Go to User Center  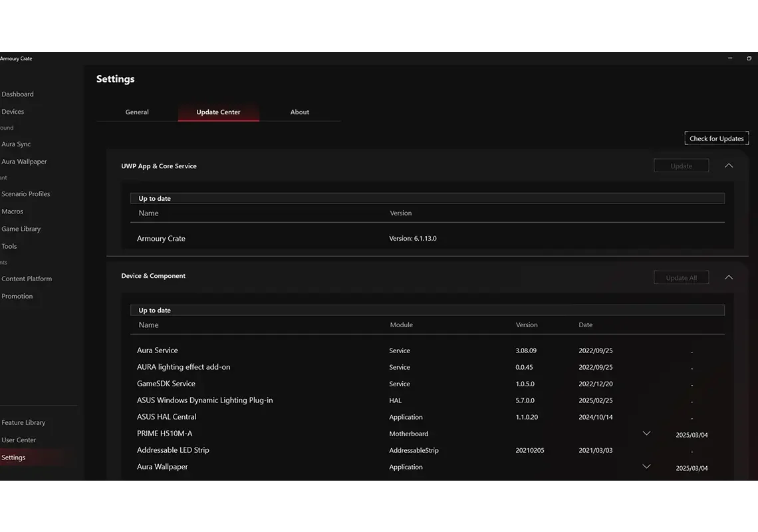coord(19,440)
